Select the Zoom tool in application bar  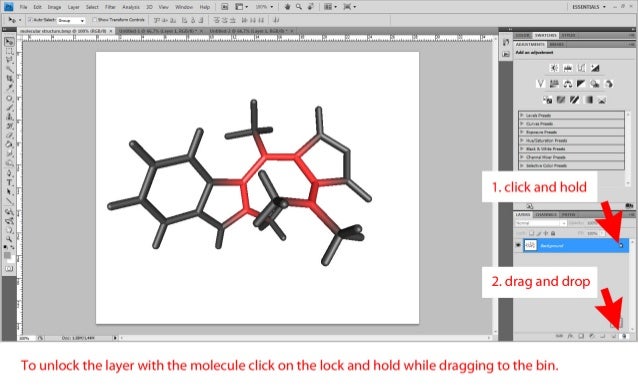pyautogui.click(x=299, y=7)
